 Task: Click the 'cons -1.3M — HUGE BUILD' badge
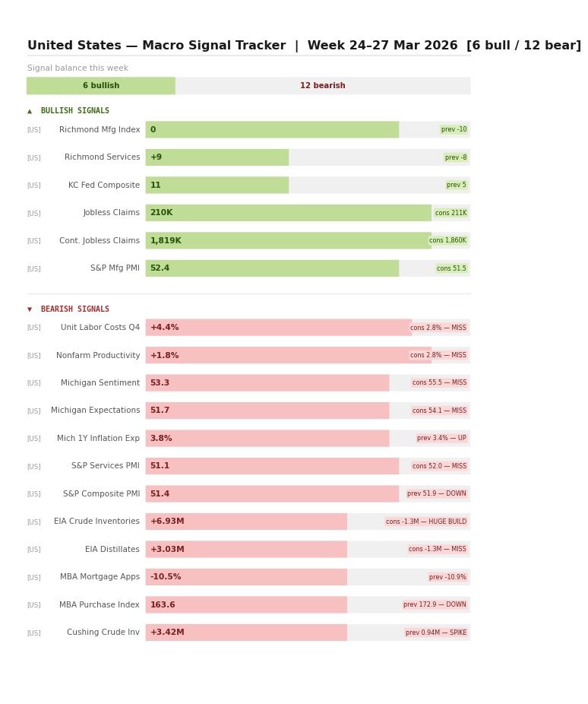tap(426, 522)
